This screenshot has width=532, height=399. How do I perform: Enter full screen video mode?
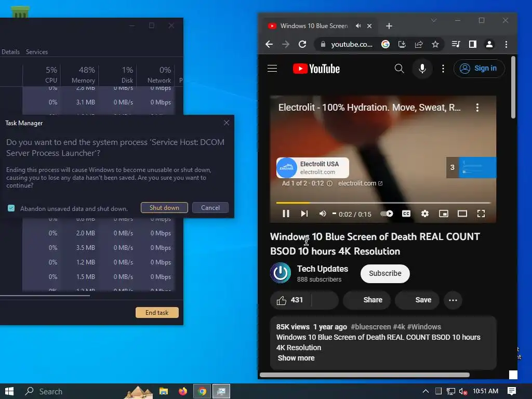click(481, 214)
